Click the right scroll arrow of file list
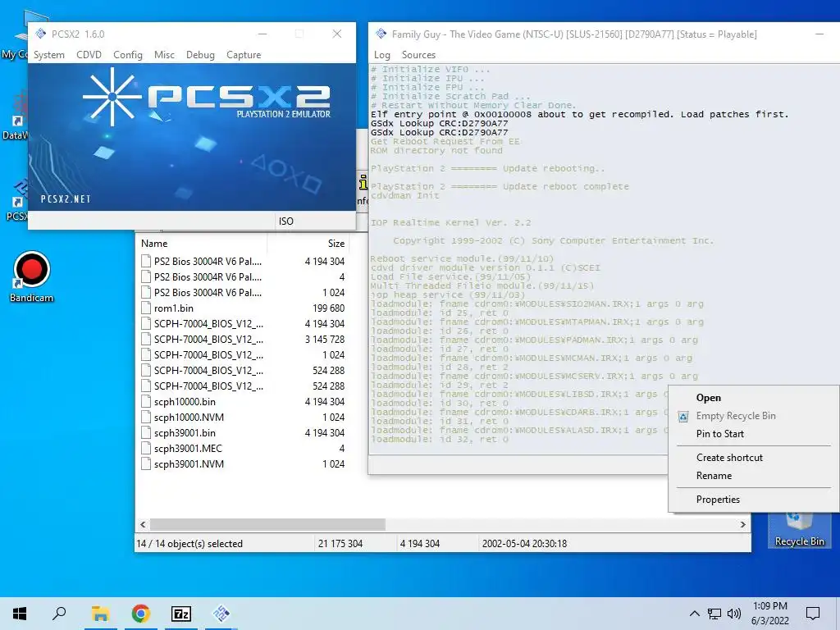 coord(743,524)
